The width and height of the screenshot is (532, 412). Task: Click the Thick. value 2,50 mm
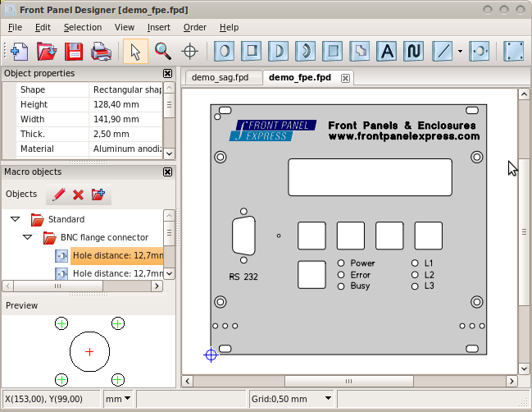pyautogui.click(x=125, y=134)
